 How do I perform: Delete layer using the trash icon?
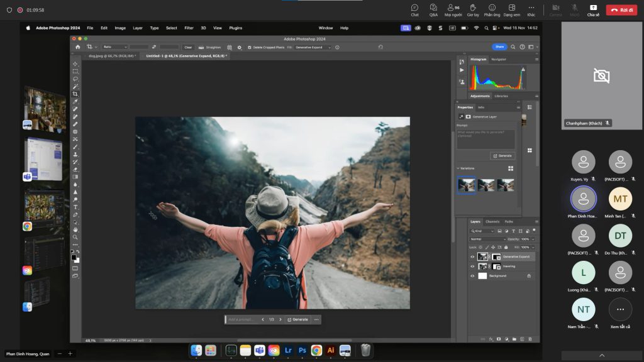tap(530, 339)
